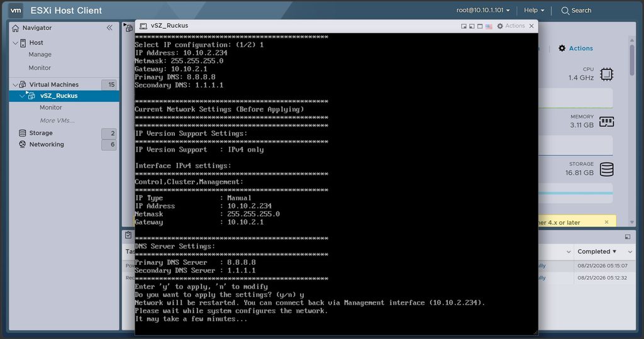Click scrollbar down arrow in main panel
The image size is (644, 339).
[631, 222]
